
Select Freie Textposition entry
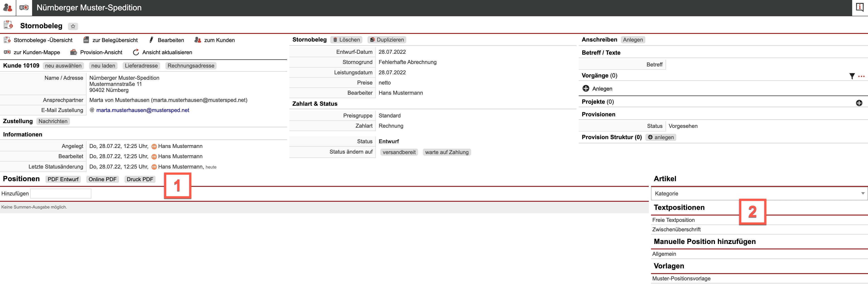(x=673, y=220)
